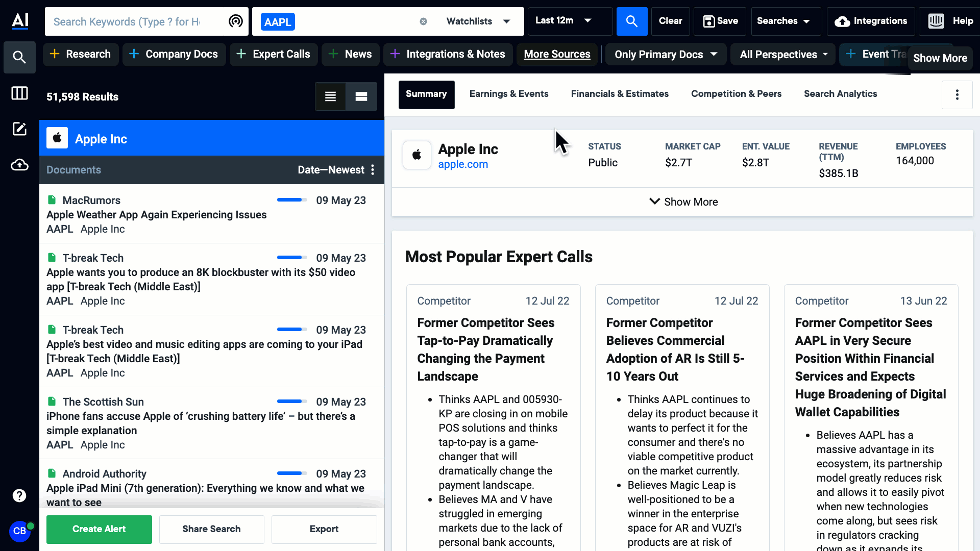The width and height of the screenshot is (980, 551).
Task: Open the CB user avatar
Action: point(19,531)
